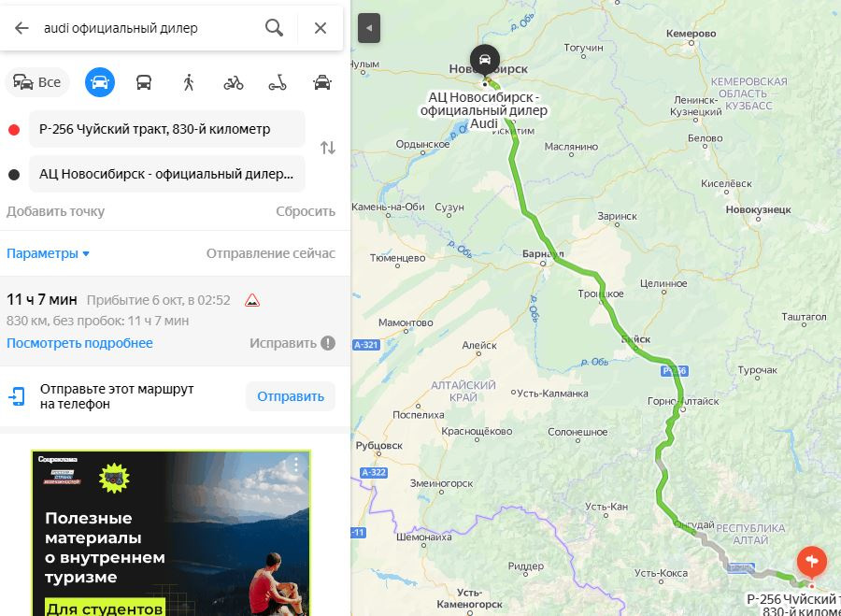This screenshot has width=841, height=616.
Task: Open the Отправление сейчас departure time selector
Action: tap(271, 253)
